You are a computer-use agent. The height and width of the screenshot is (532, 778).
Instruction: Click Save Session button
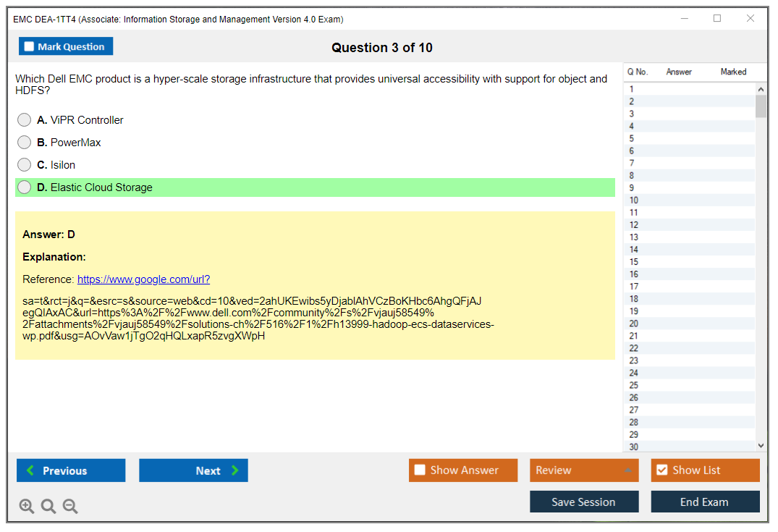point(583,502)
